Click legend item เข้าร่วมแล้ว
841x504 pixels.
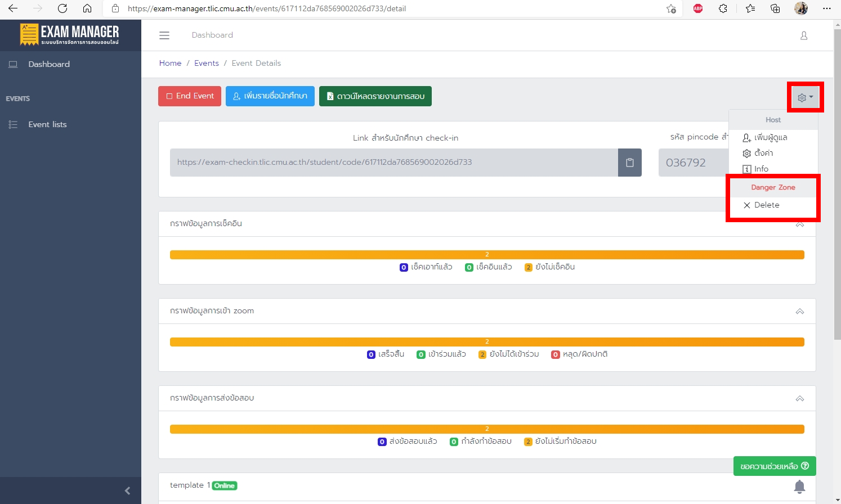click(x=441, y=354)
